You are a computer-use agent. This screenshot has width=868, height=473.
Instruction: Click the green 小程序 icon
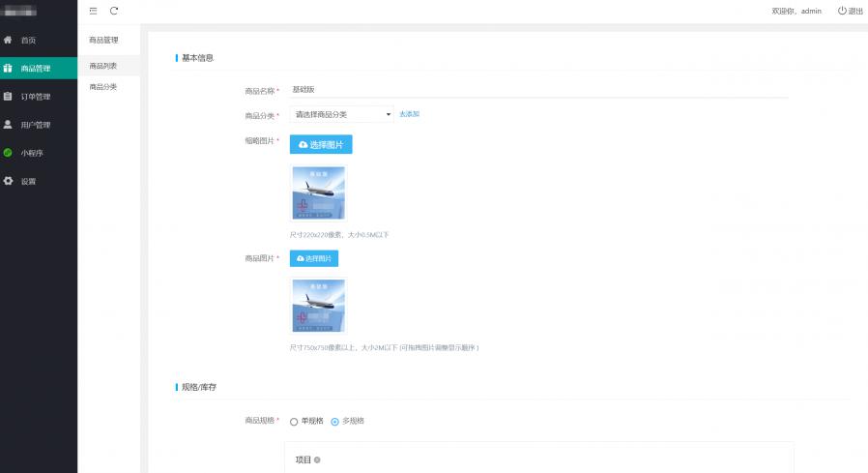click(x=9, y=153)
